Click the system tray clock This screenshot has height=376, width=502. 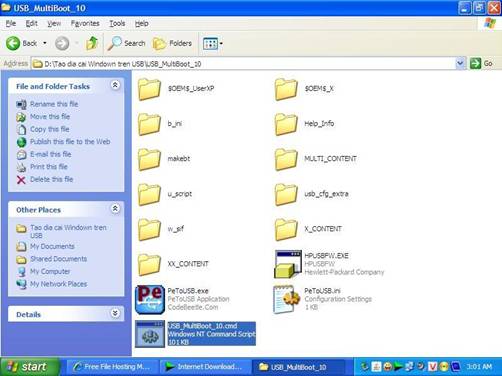click(479, 367)
